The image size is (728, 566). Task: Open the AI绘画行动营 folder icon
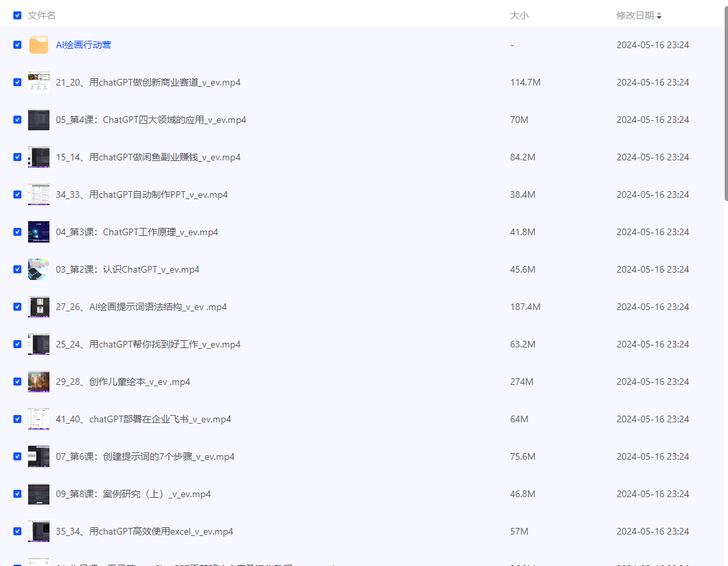[x=39, y=45]
